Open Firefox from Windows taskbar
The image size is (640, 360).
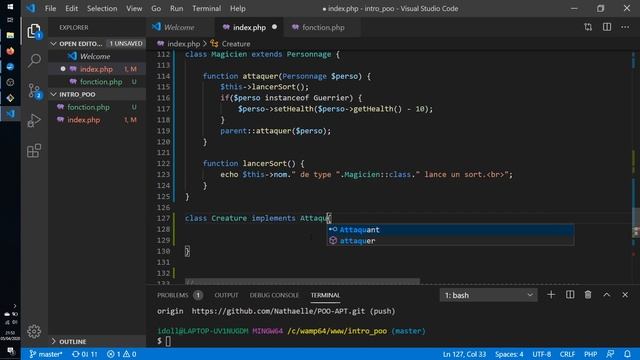[x=10, y=51]
